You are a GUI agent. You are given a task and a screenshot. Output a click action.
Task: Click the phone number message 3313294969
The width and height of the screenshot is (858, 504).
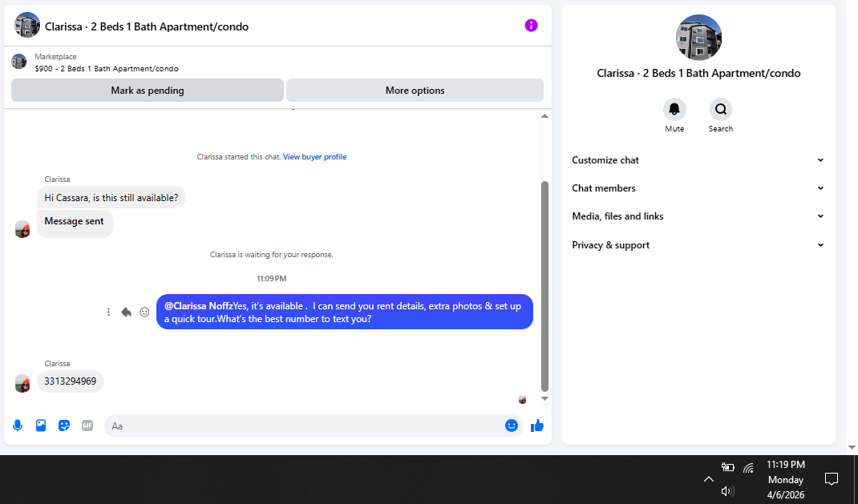[x=70, y=381]
